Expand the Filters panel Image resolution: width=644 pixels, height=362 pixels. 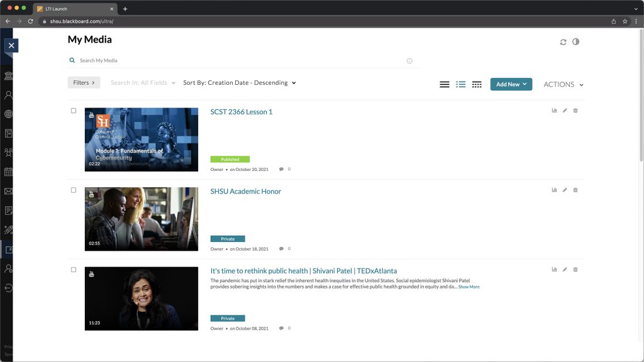click(x=84, y=82)
